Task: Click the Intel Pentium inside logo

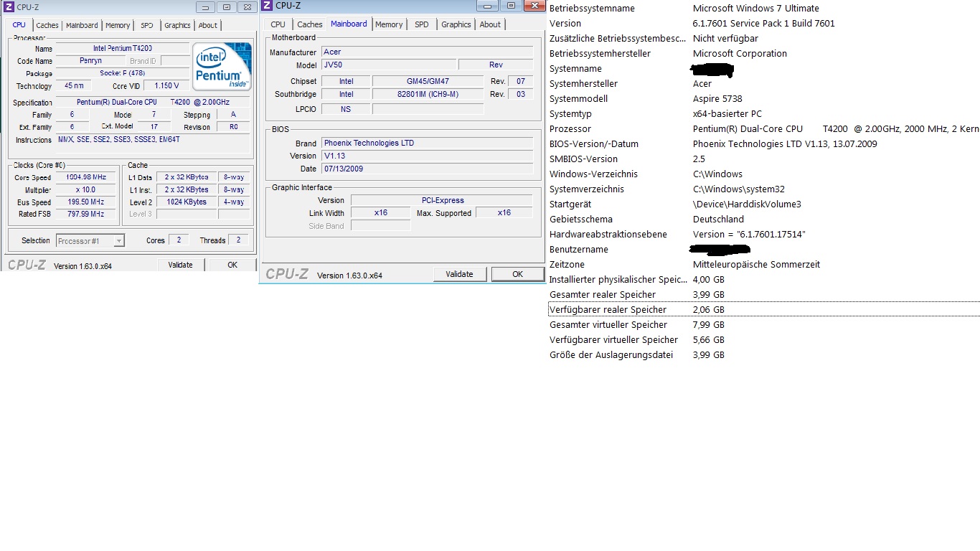Action: tap(222, 66)
